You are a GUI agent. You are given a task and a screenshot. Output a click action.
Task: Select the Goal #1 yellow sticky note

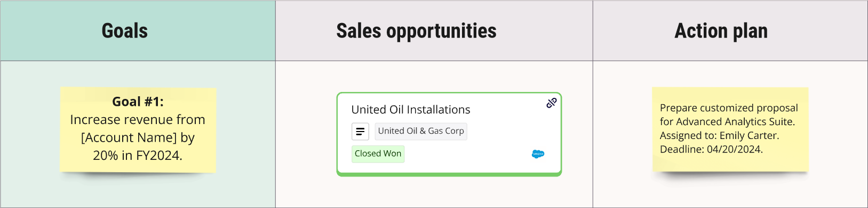(138, 130)
